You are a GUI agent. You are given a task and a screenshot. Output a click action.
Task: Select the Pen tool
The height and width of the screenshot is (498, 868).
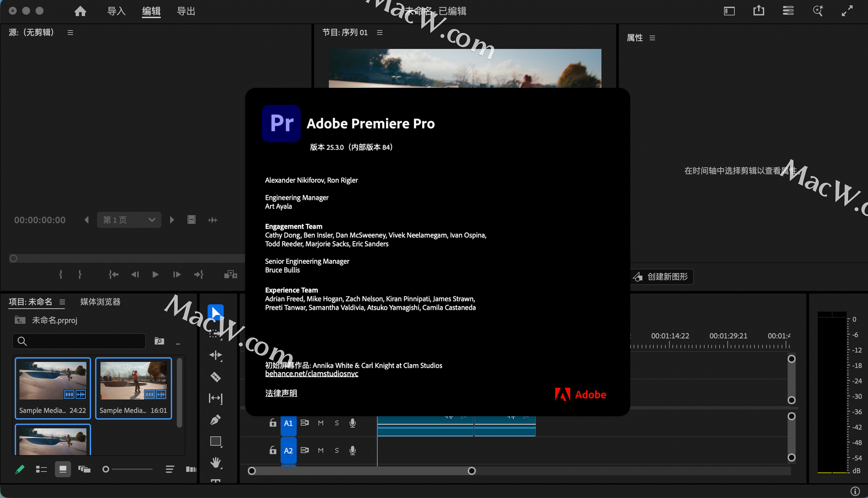tap(216, 420)
